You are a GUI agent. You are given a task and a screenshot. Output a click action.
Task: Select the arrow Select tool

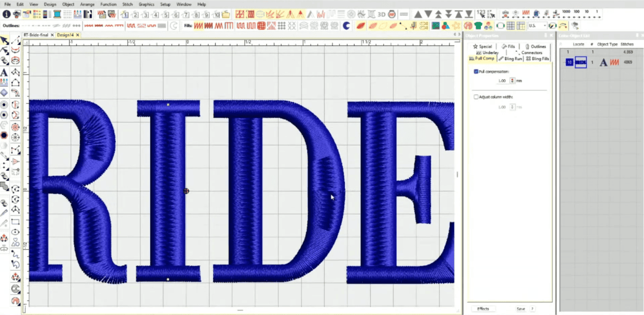click(4, 40)
